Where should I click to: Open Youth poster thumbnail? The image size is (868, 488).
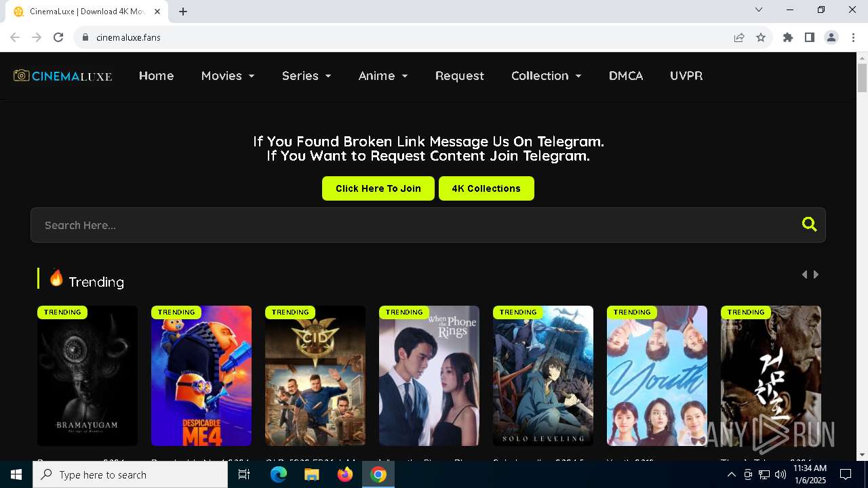pyautogui.click(x=657, y=375)
